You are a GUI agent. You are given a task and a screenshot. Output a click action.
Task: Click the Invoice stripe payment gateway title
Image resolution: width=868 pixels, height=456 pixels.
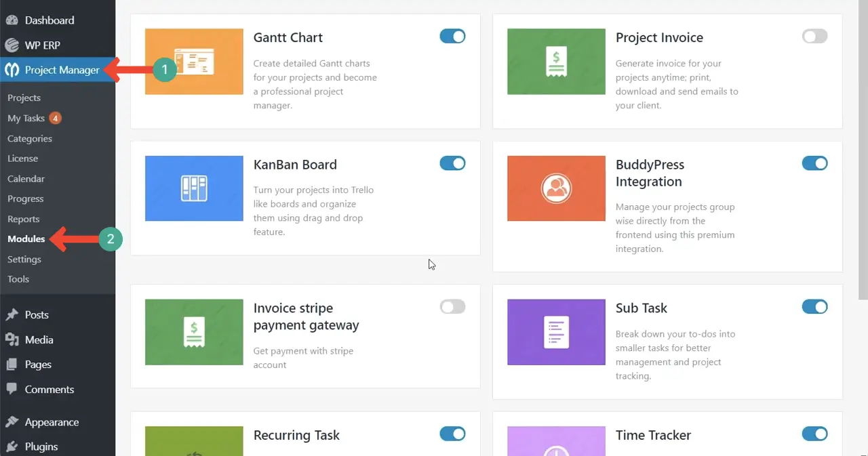(307, 316)
